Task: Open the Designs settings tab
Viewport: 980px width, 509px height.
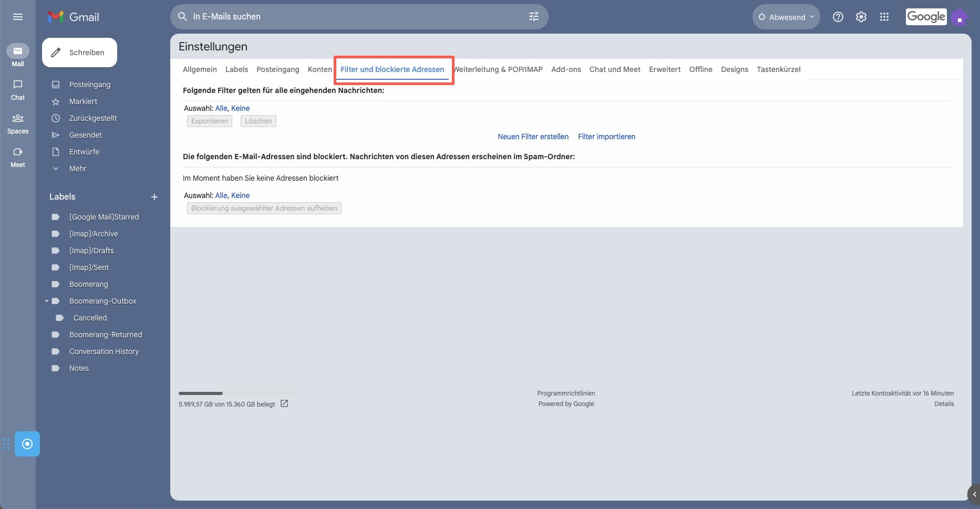Action: 734,69
